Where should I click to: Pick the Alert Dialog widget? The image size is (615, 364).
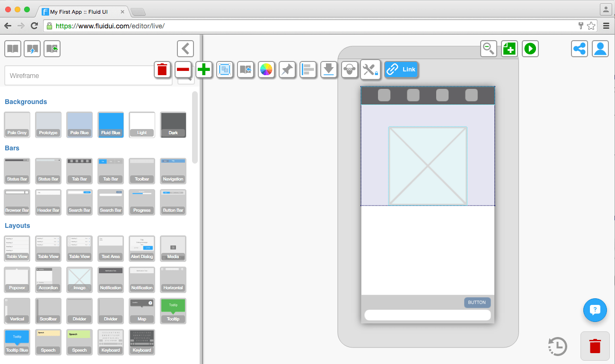pos(142,249)
